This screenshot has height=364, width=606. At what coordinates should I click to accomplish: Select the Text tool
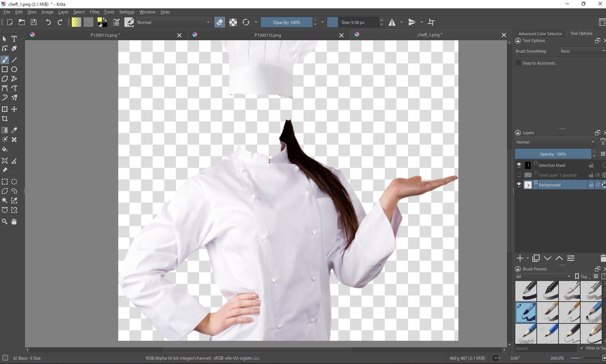(x=14, y=39)
